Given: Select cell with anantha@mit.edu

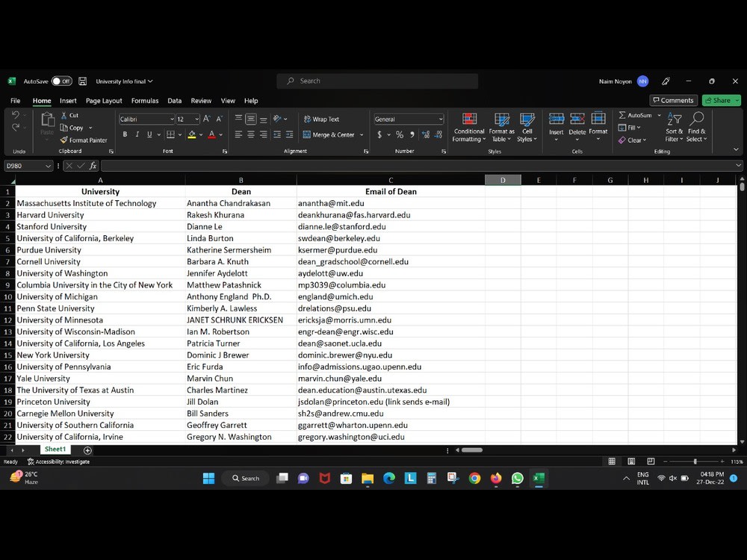Looking at the screenshot, I should click(x=391, y=203).
